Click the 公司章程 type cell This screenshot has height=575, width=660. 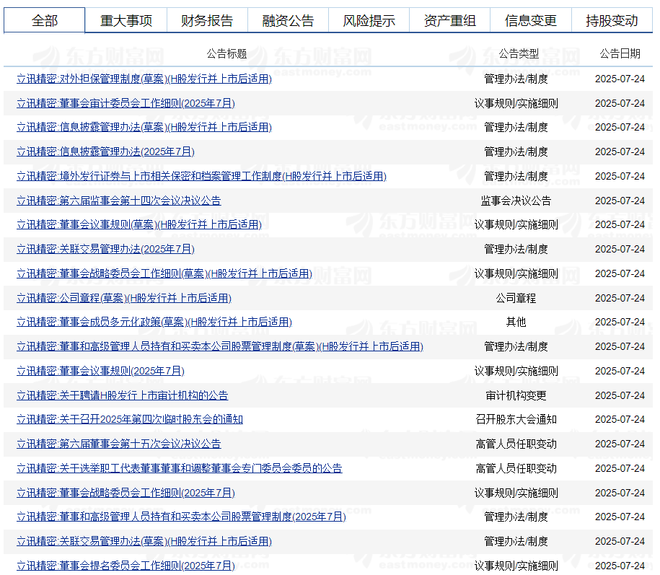[516, 298]
